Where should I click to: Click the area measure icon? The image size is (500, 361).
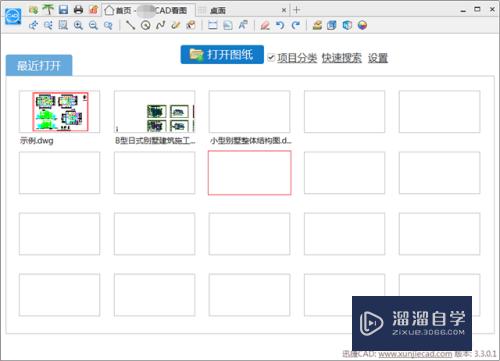click(228, 25)
